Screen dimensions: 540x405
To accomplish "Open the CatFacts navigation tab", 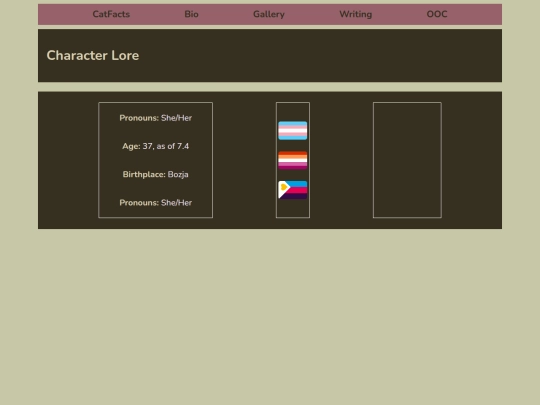I will 111,14.
